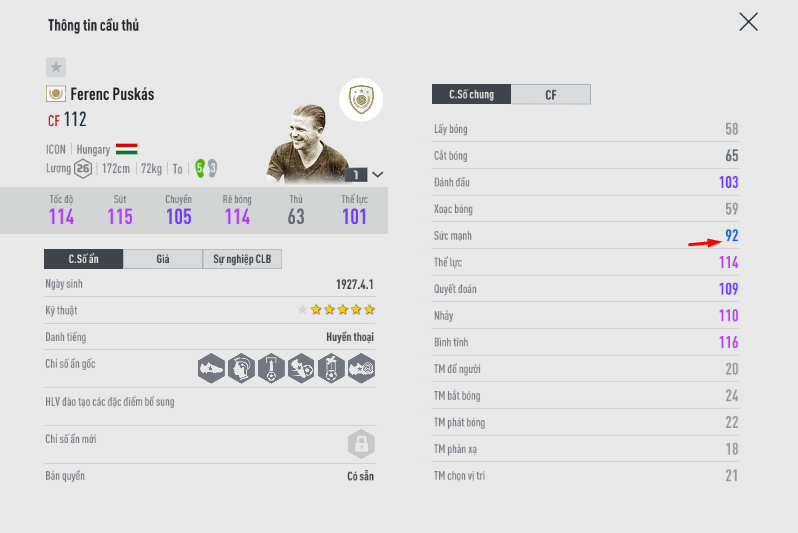
Task: Select the C.Số chung stats toggle
Action: [470, 95]
